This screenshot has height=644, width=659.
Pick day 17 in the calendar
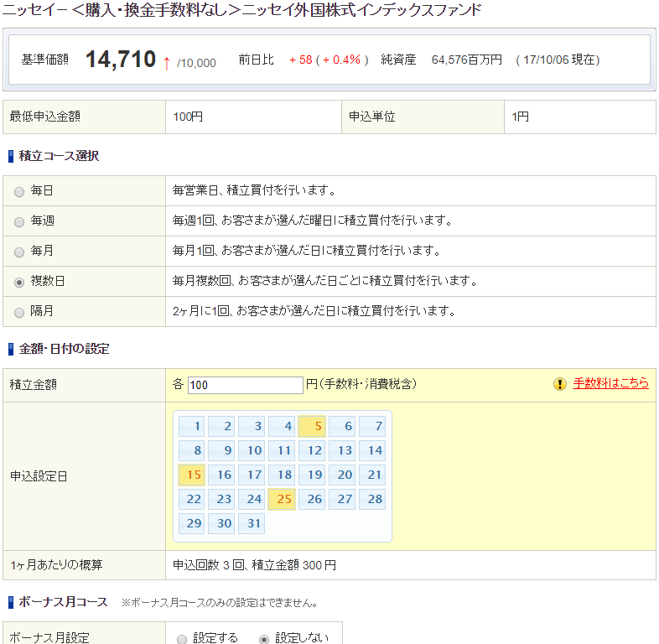(252, 475)
